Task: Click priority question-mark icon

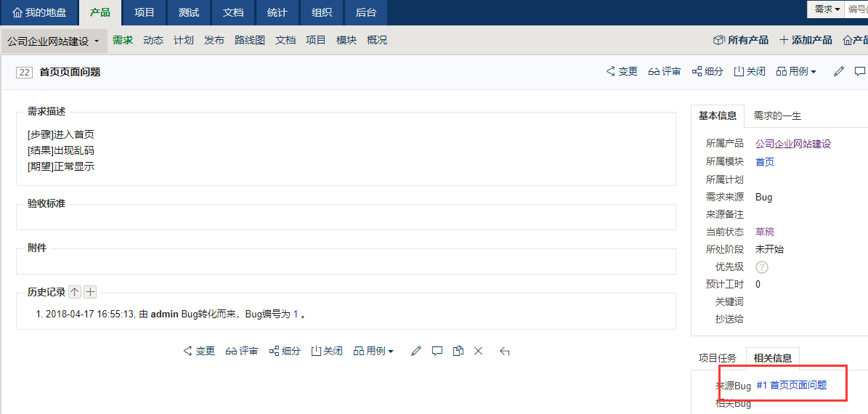Action: point(762,267)
